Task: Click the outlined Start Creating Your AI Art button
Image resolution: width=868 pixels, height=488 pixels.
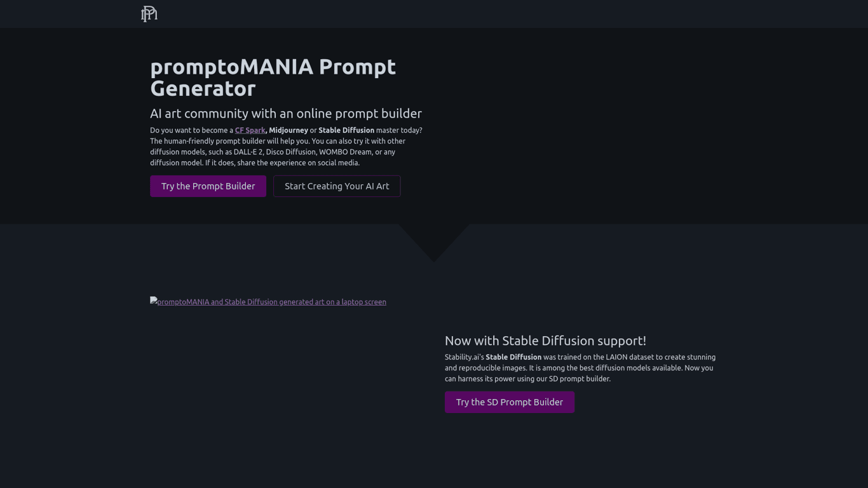Action: click(337, 186)
